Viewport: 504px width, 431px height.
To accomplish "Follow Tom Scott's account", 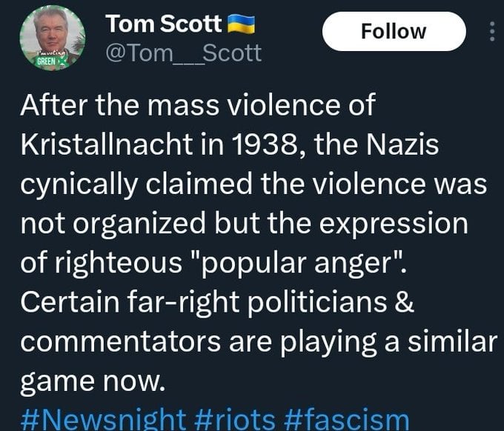I will 394,32.
